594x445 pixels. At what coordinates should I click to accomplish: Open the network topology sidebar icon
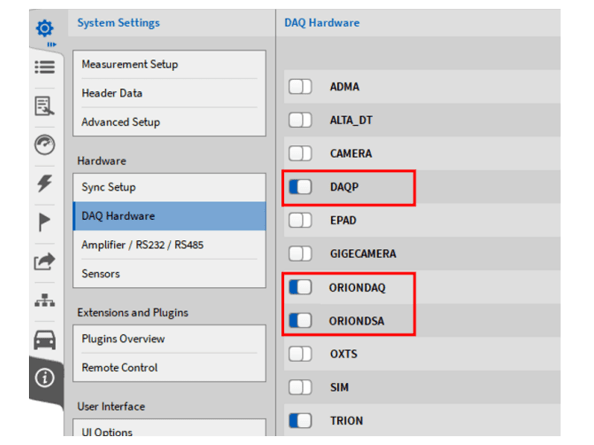pyautogui.click(x=45, y=300)
